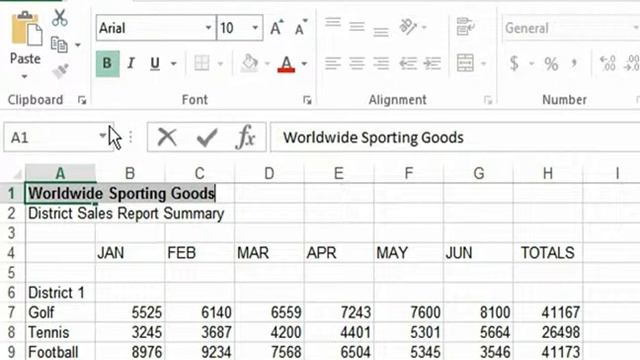Center text horizontally
This screenshot has width=640, height=360.
(x=357, y=64)
